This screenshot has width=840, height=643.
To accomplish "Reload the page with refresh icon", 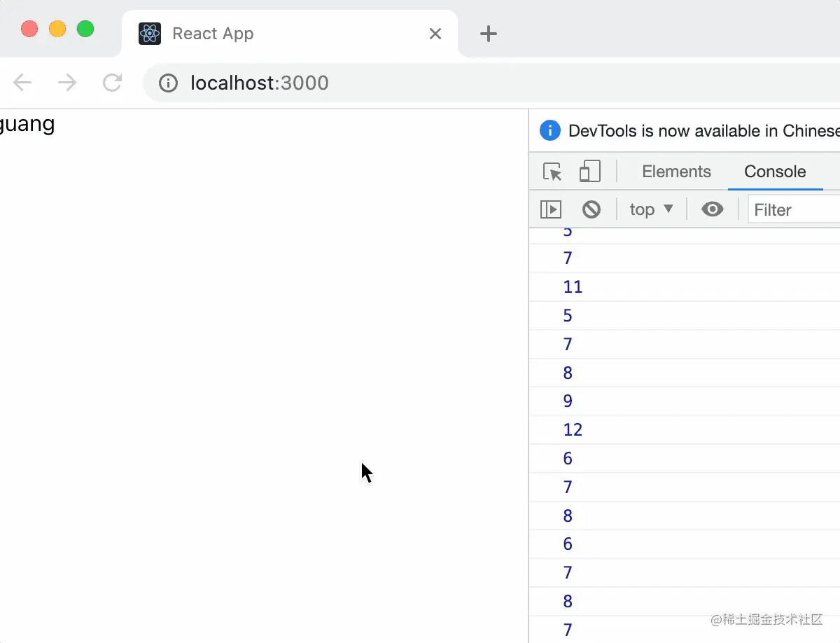I will point(112,83).
